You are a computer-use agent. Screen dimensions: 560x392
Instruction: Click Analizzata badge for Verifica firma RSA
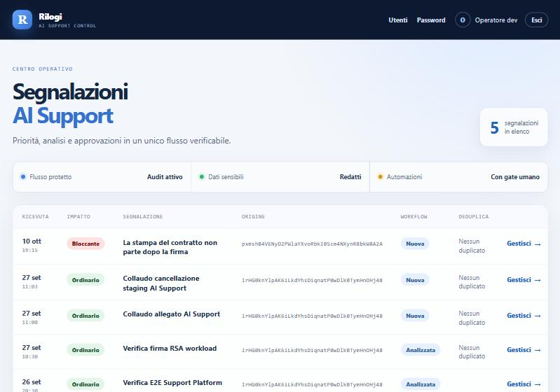421,350
